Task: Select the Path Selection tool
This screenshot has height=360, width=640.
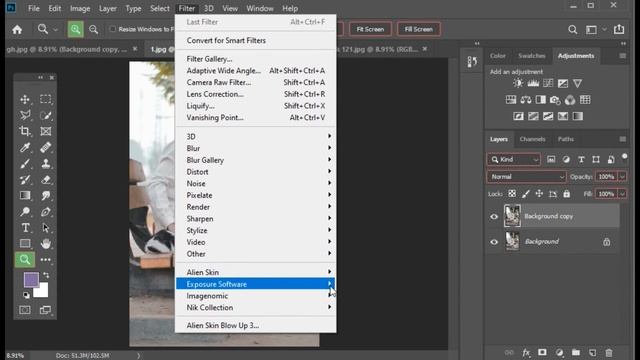Action: click(46, 227)
